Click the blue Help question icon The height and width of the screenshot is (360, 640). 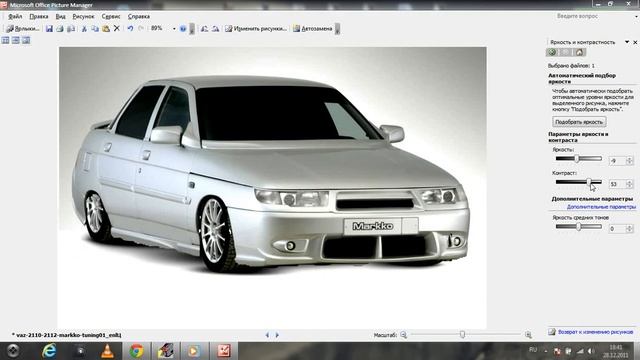tap(183, 29)
